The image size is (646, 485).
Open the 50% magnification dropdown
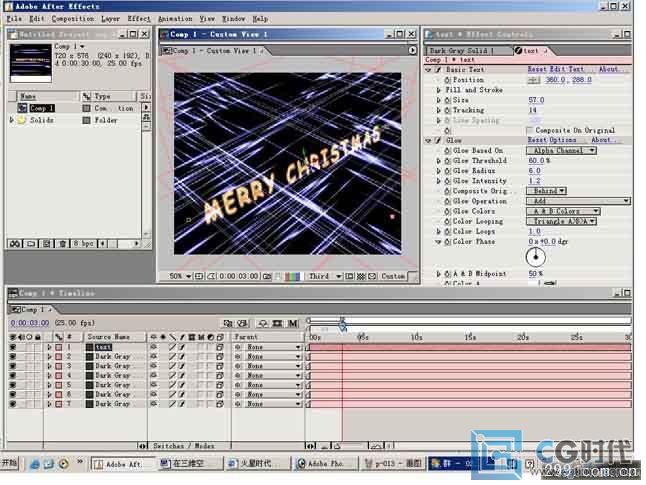pyautogui.click(x=179, y=276)
